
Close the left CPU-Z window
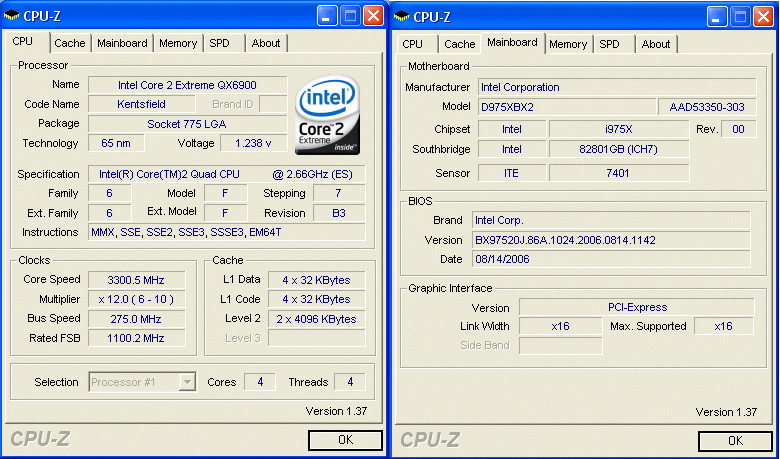[x=373, y=16]
